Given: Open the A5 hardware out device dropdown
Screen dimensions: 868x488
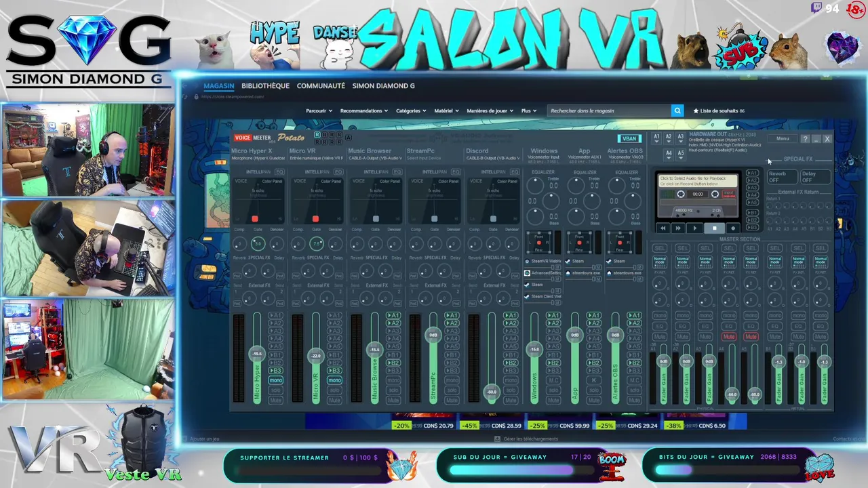Looking at the screenshot, I should pos(681,154).
